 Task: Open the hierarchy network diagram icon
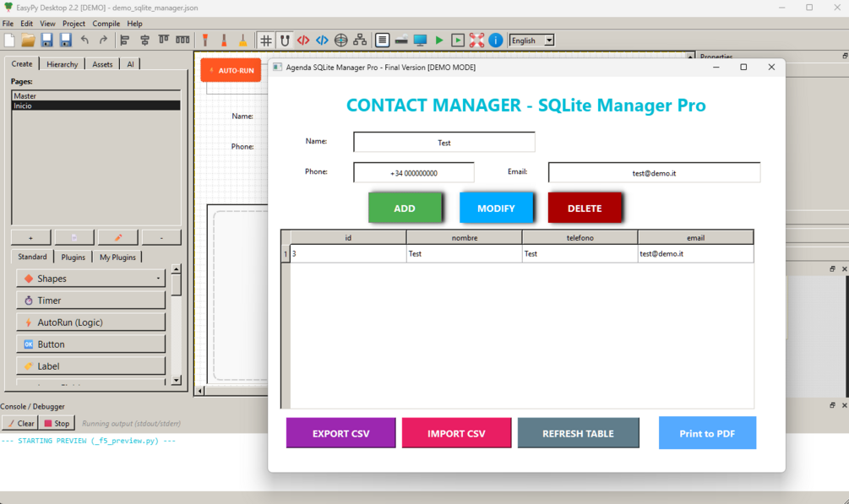[360, 40]
